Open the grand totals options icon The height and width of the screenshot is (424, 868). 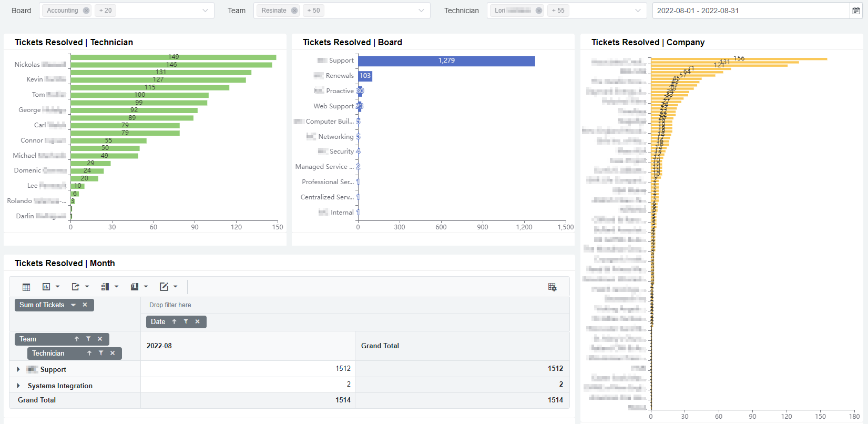[x=139, y=287]
